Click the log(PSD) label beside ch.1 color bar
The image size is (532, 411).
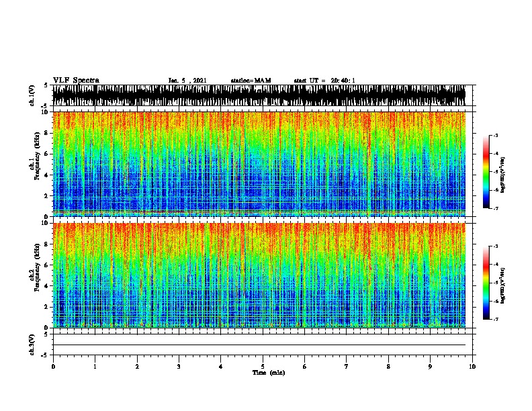click(x=503, y=175)
